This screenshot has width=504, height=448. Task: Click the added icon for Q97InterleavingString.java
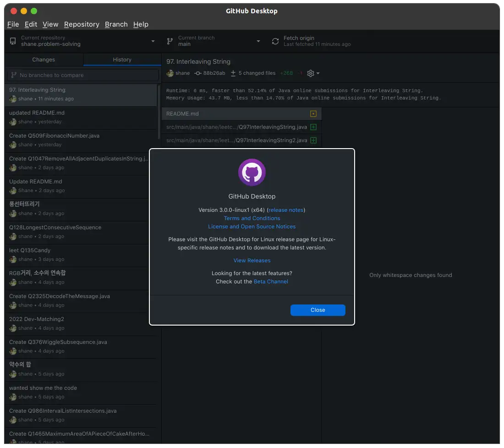click(313, 127)
